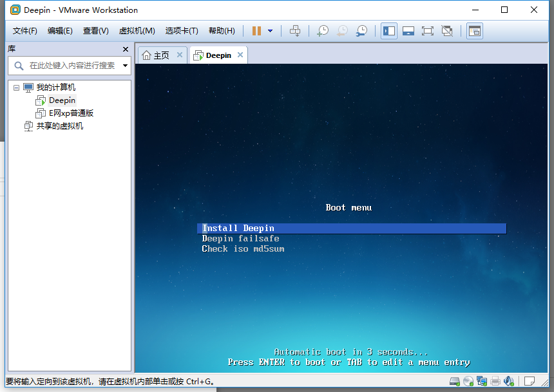Open the 选项卡(T) menu
Image resolution: width=554 pixels, height=392 pixels.
[x=182, y=31]
